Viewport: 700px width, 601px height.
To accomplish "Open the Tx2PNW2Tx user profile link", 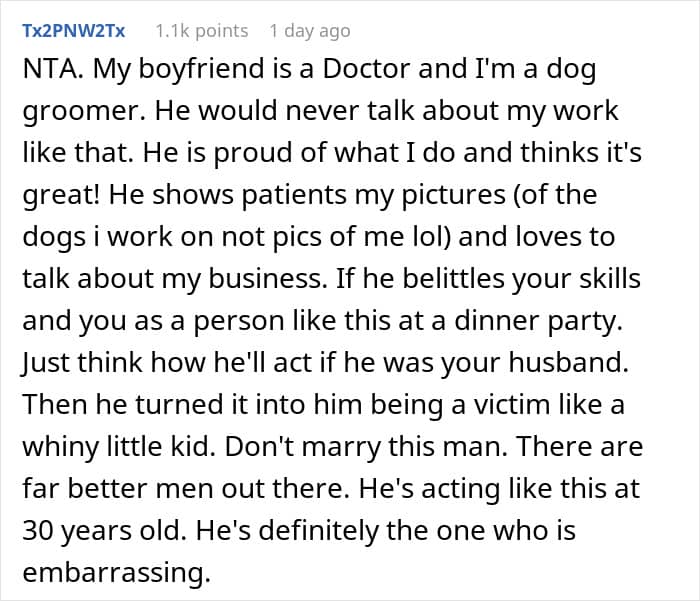I will pos(73,31).
